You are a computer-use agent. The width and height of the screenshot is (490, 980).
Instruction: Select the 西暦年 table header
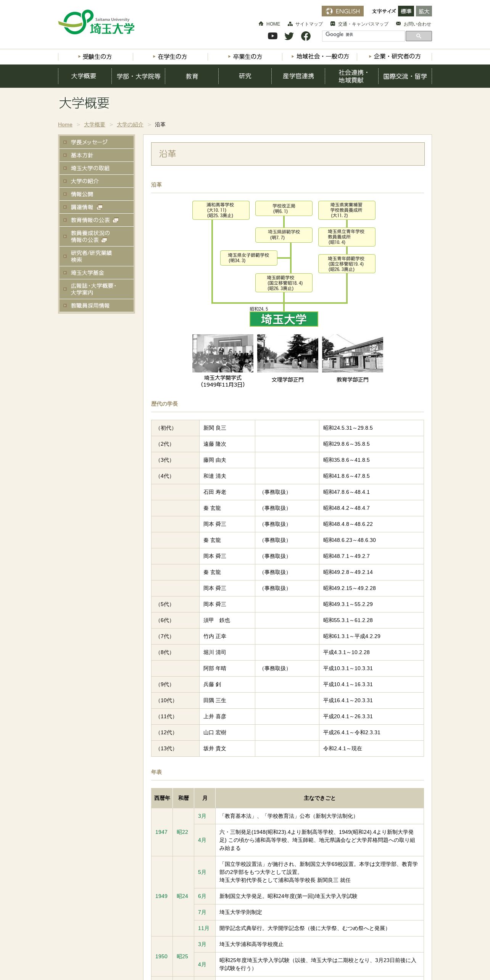click(x=162, y=798)
